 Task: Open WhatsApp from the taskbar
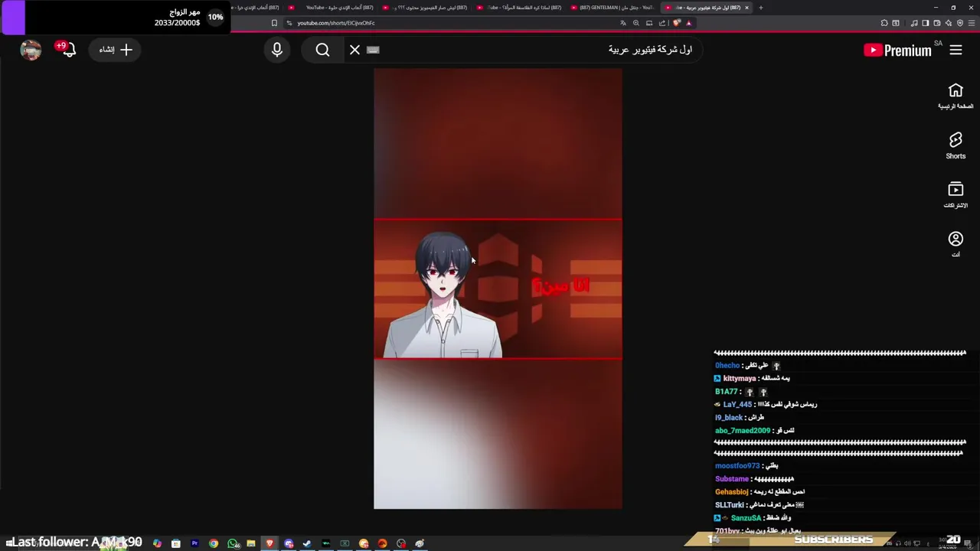tap(233, 543)
